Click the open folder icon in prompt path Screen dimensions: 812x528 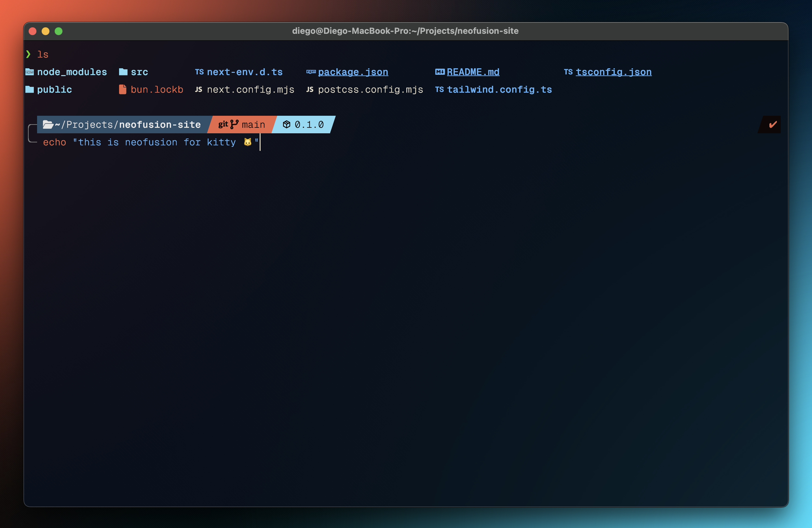click(x=48, y=125)
